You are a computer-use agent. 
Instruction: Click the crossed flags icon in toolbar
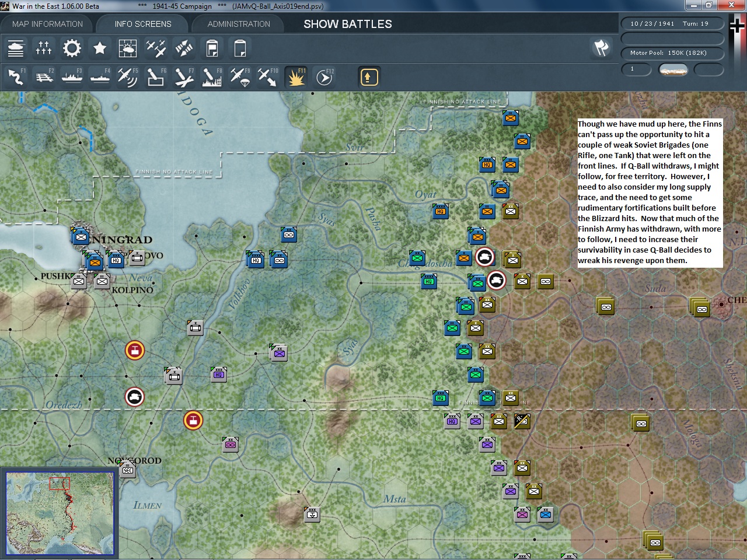(601, 48)
